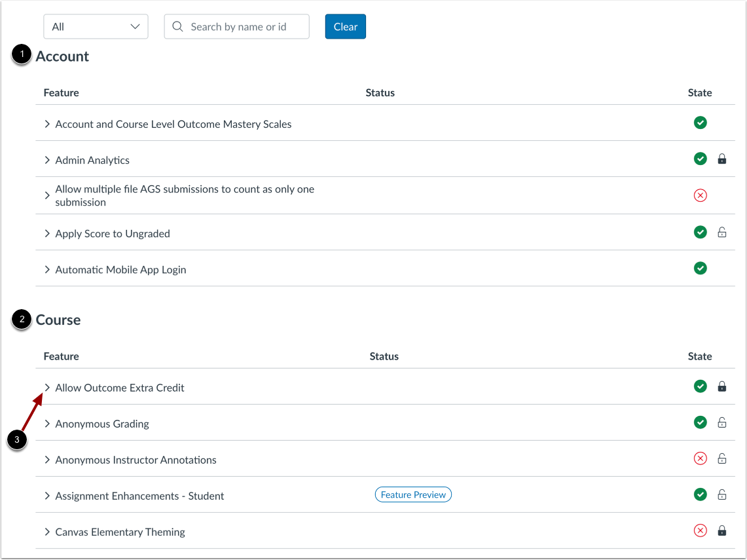The image size is (747, 560).
Task: Select the Account section heading
Action: (x=62, y=56)
